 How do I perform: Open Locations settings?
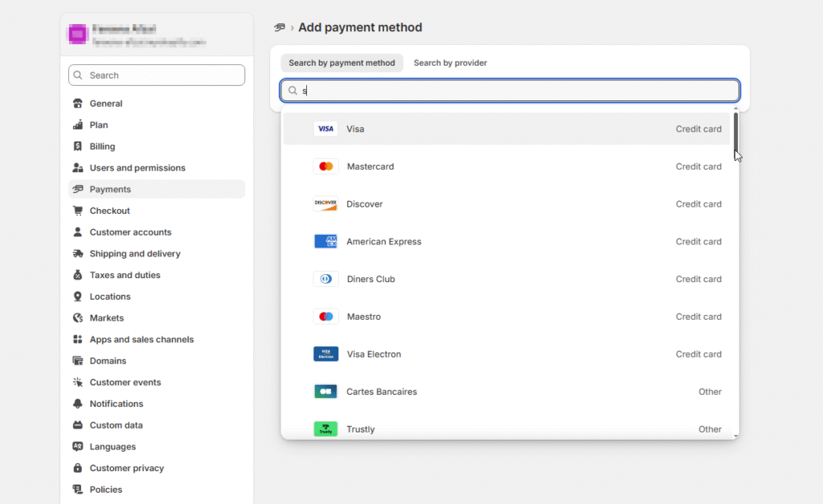(157, 297)
